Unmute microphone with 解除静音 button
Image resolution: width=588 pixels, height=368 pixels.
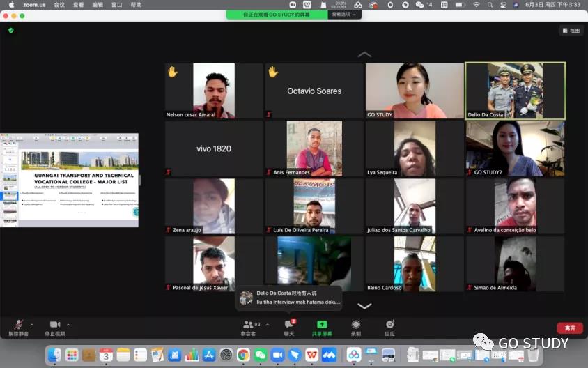pyautogui.click(x=18, y=326)
